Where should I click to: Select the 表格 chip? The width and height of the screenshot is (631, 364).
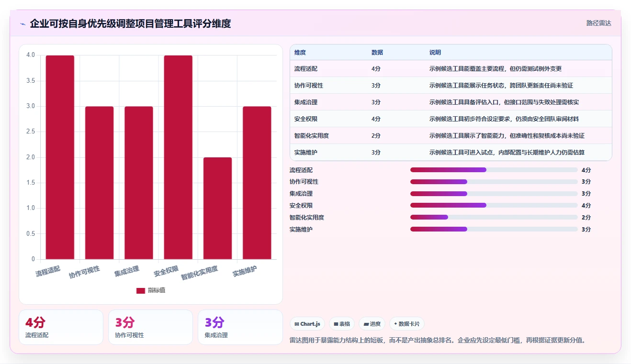[342, 324]
